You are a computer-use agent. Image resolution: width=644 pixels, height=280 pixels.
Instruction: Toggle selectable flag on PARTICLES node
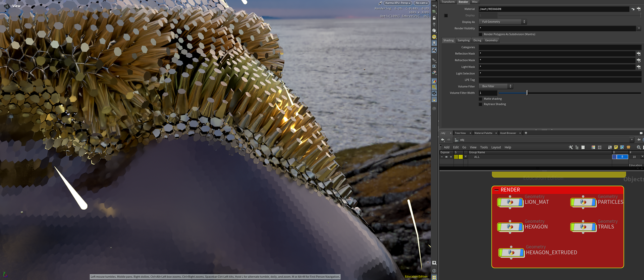point(573,202)
